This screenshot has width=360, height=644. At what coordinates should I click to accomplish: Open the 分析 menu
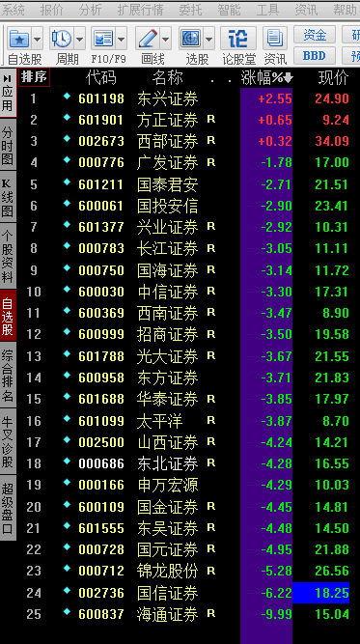click(x=91, y=10)
